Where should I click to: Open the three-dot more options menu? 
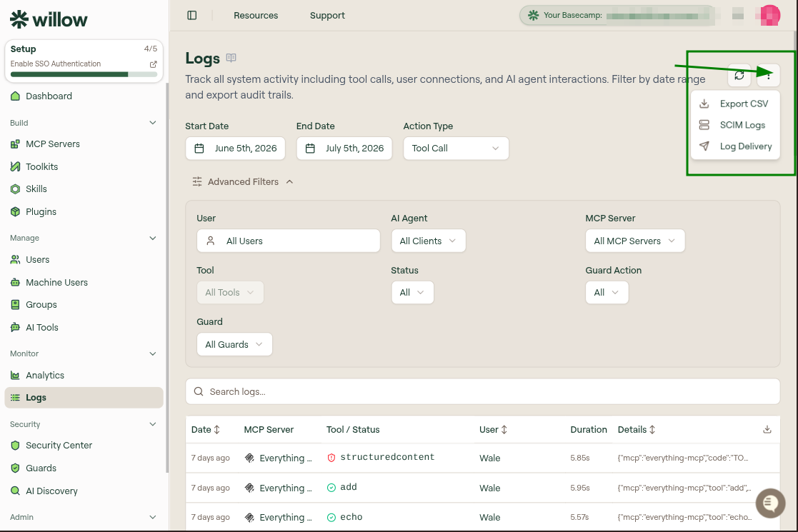(x=768, y=75)
